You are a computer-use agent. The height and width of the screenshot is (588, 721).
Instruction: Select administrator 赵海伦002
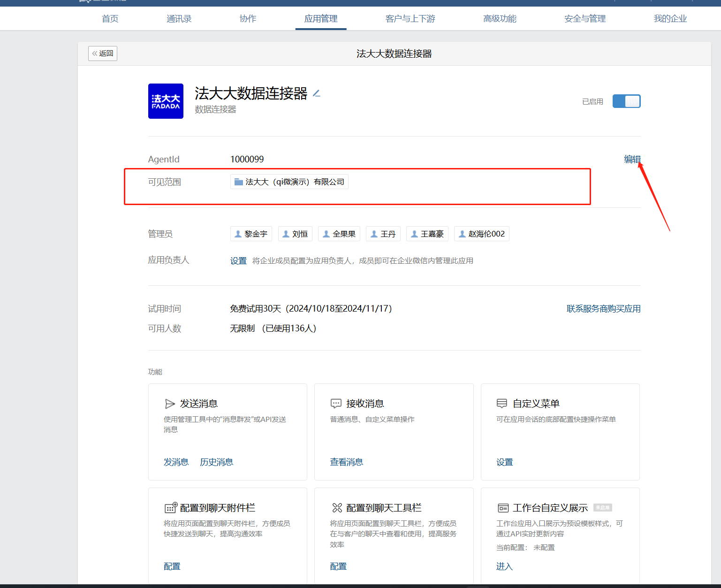(x=482, y=234)
